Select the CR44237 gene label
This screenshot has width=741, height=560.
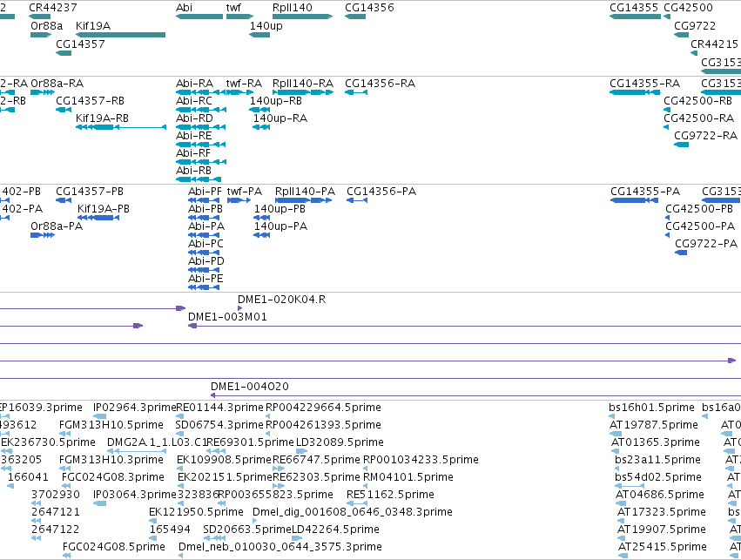point(53,8)
